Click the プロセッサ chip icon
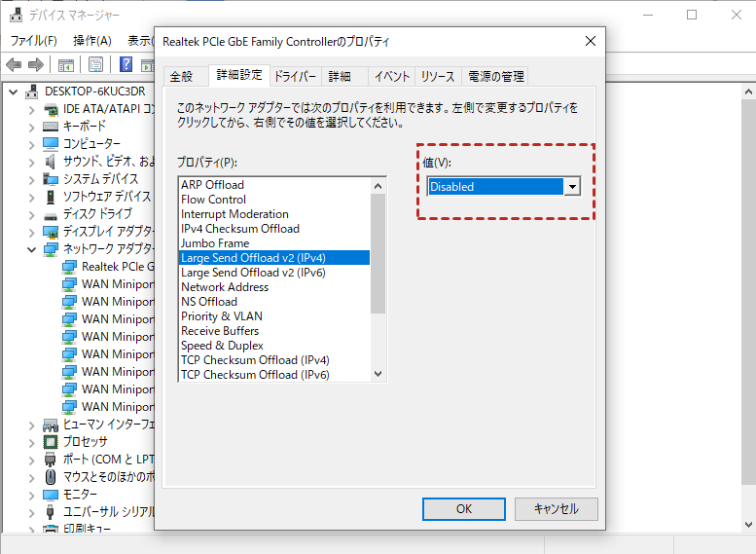756x554 pixels. click(51, 442)
